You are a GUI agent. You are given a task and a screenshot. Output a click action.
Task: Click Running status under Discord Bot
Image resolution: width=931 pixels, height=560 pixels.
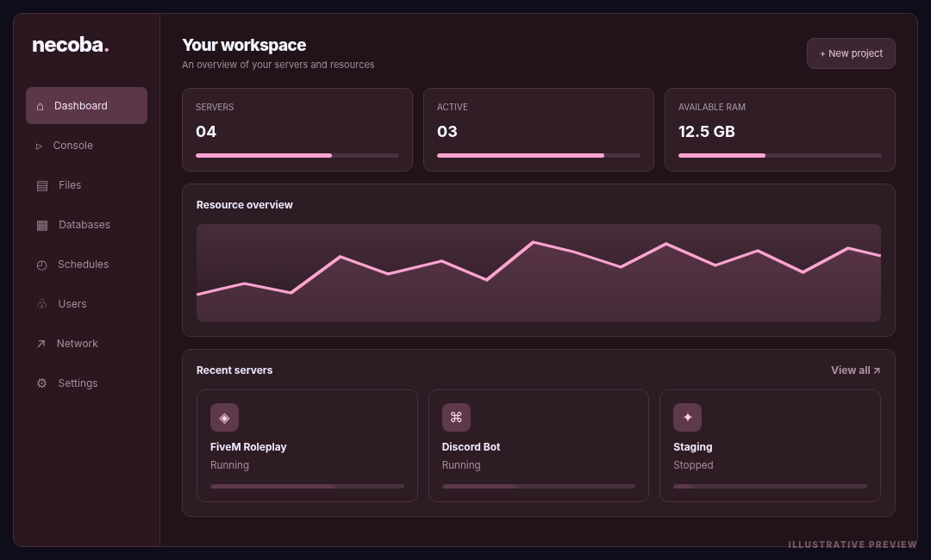461,465
